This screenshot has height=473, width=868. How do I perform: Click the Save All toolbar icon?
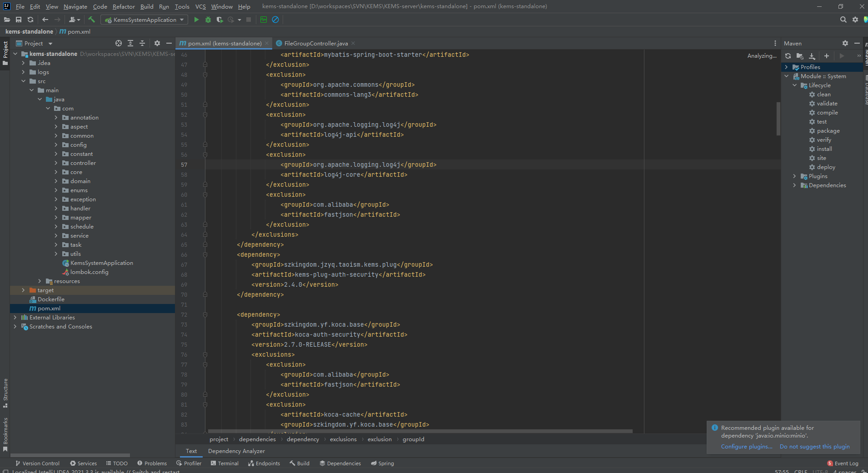click(19, 20)
